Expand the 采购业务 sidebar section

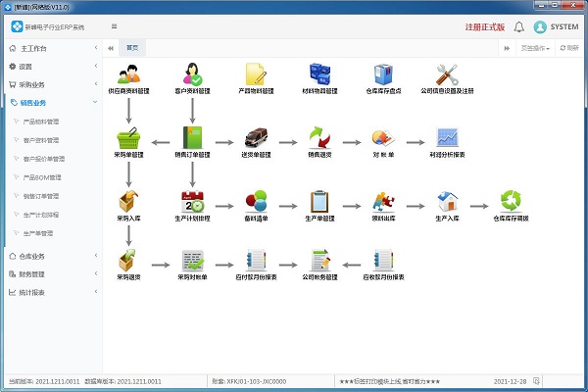coord(51,84)
